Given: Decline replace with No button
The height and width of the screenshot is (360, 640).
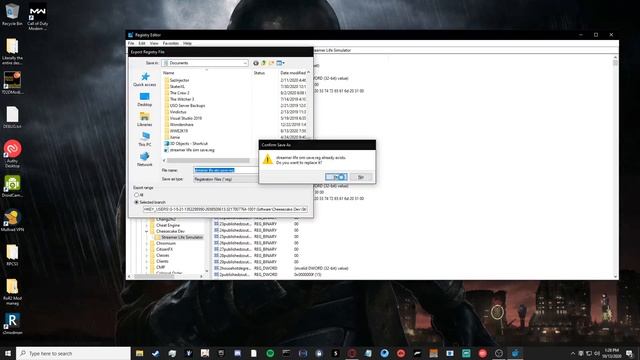Looking at the screenshot, I should pyautogui.click(x=361, y=177).
